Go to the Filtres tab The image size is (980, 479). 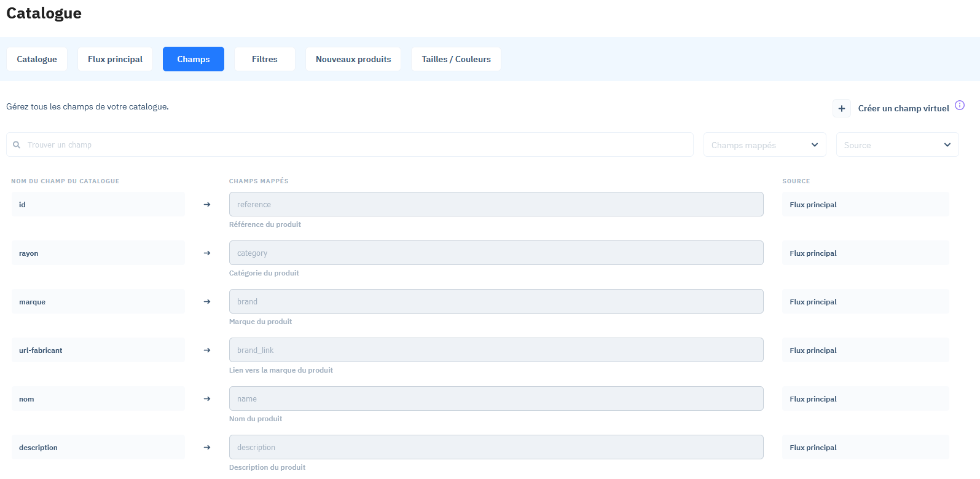(264, 59)
